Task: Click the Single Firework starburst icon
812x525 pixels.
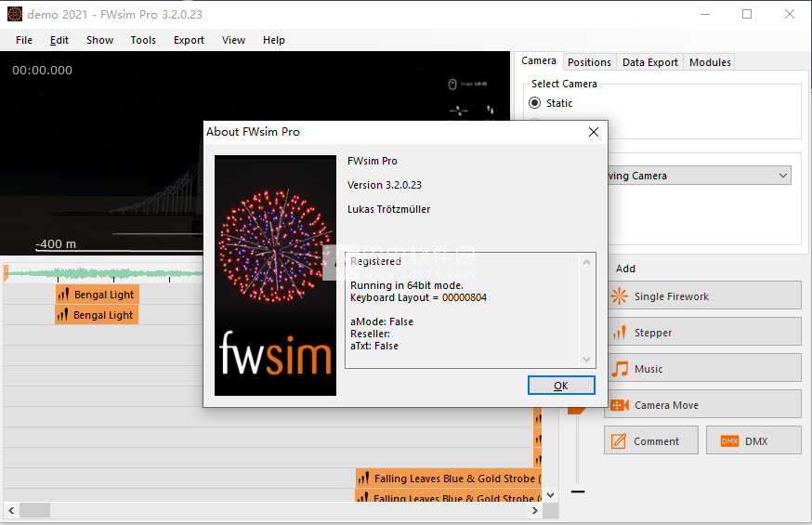Action: point(619,296)
